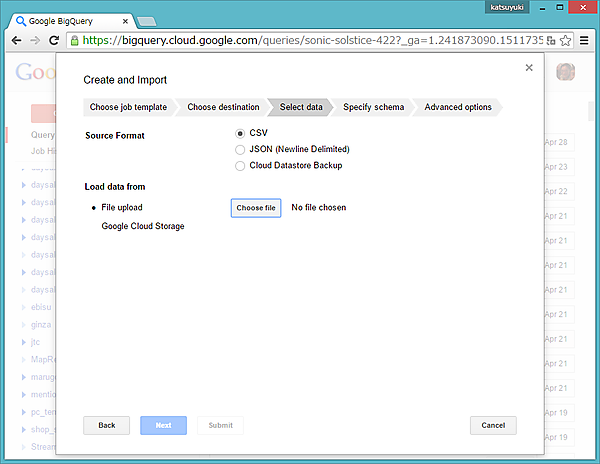
Task: Go to the Choose job template step
Action: pyautogui.click(x=128, y=107)
